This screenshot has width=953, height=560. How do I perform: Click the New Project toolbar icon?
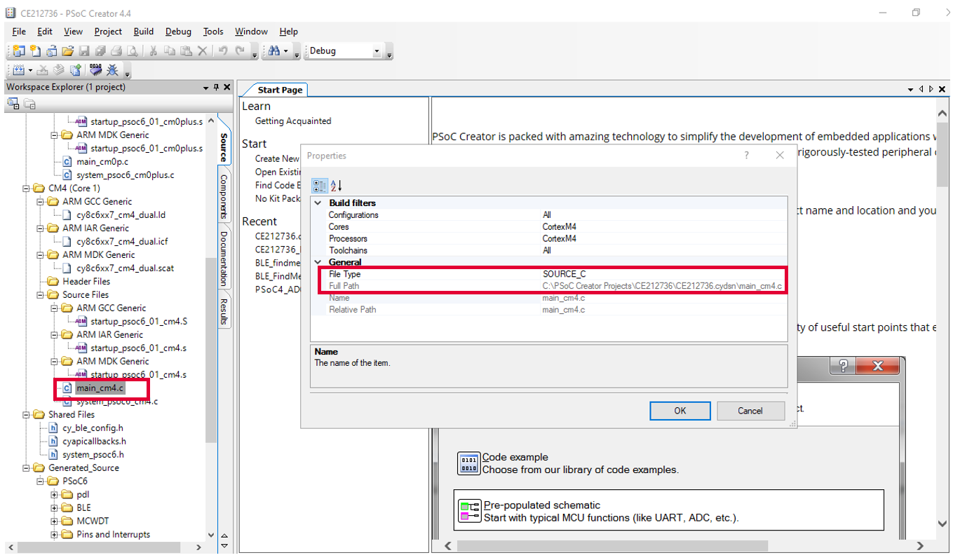click(x=19, y=50)
